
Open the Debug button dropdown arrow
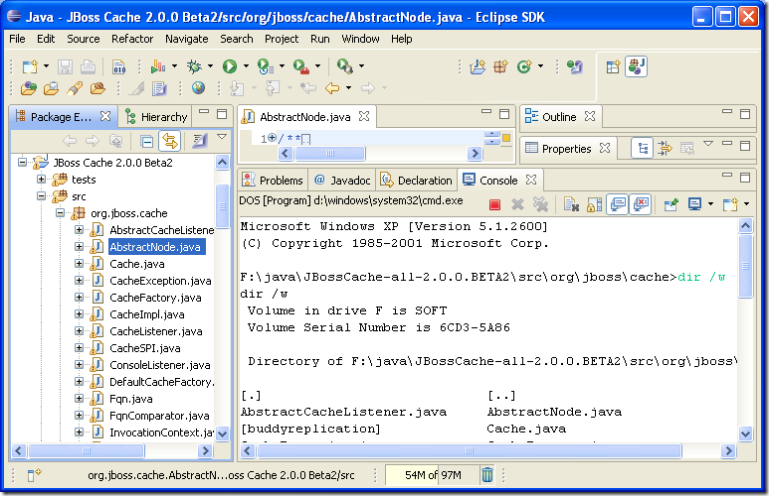[x=210, y=66]
